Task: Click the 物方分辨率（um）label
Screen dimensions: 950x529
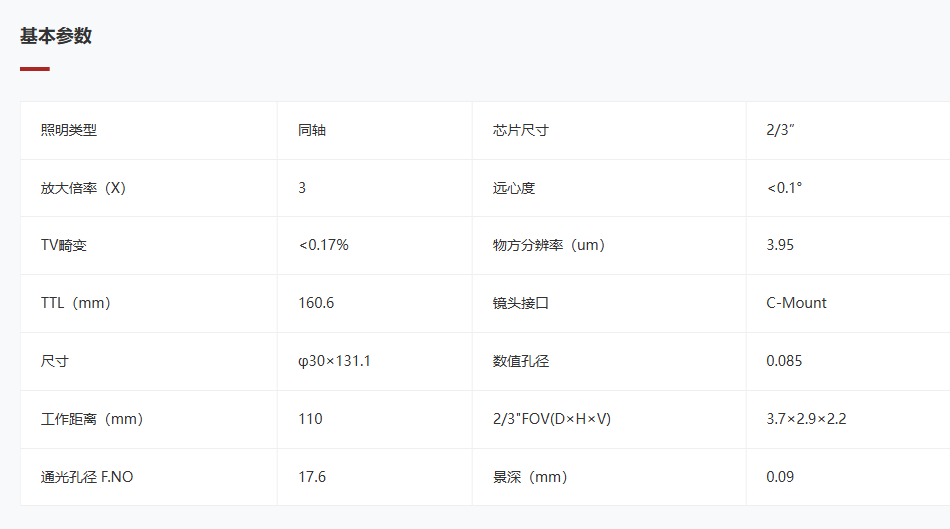Action: click(549, 245)
